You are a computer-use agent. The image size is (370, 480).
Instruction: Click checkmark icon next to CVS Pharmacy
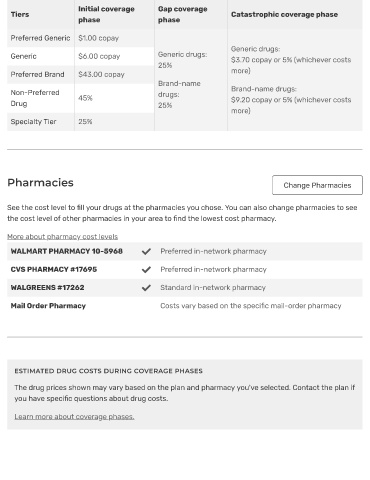[x=146, y=269]
